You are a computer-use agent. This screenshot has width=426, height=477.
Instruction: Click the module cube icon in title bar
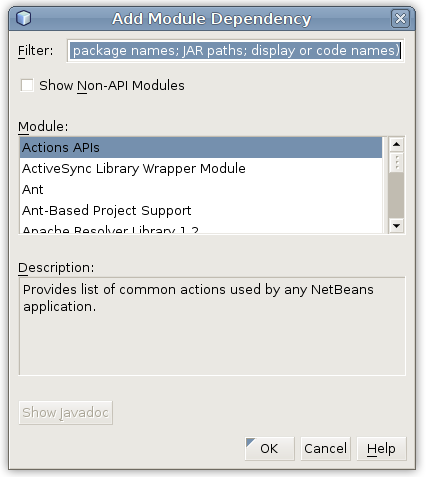pyautogui.click(x=23, y=18)
